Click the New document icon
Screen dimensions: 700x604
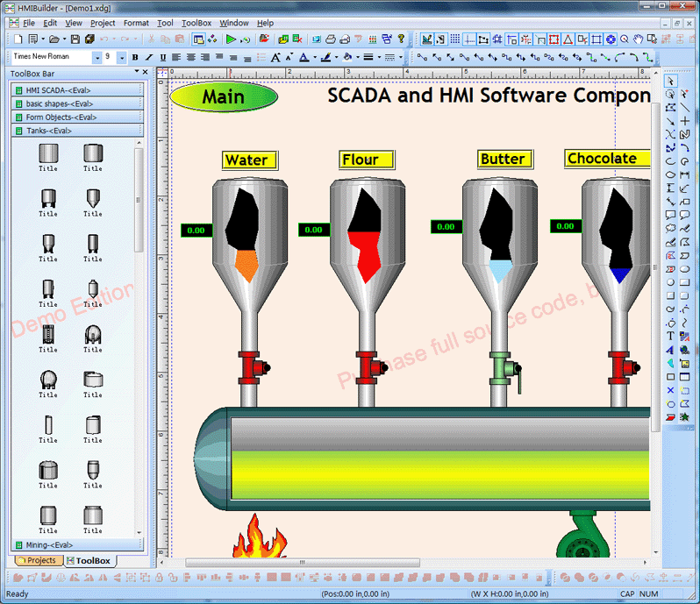19,39
